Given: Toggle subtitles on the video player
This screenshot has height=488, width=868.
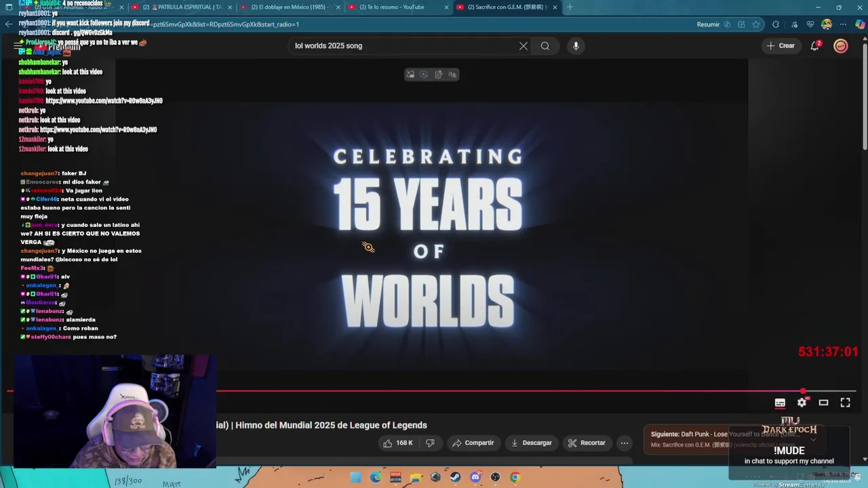Looking at the screenshot, I should (x=780, y=403).
